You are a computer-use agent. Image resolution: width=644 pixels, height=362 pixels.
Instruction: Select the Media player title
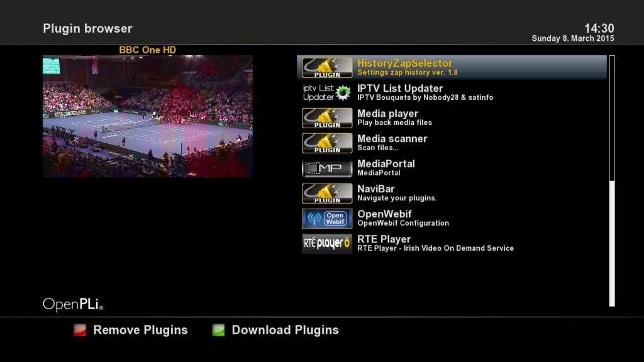(387, 114)
